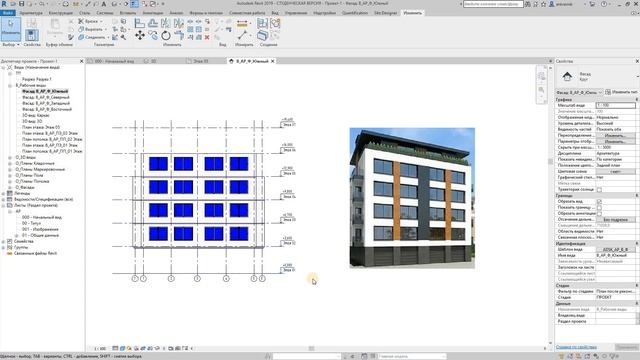
Task: Click Изменить button for Параметры отображения графики
Action: 615,142
